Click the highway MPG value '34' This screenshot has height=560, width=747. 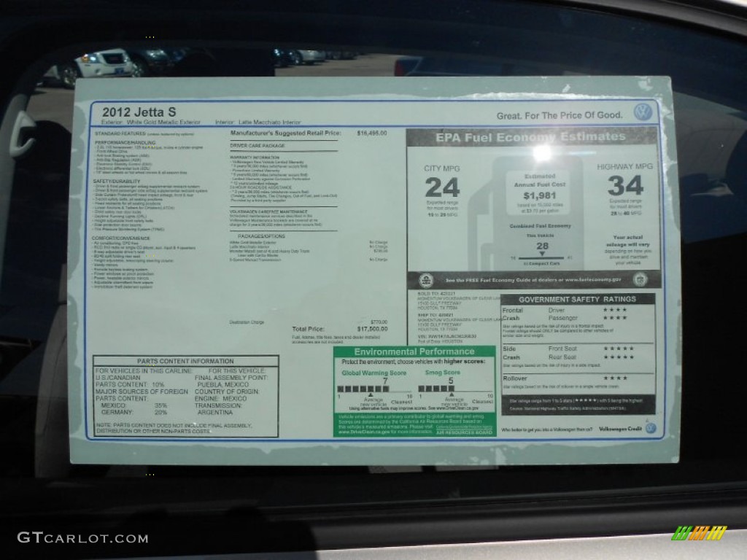[625, 185]
